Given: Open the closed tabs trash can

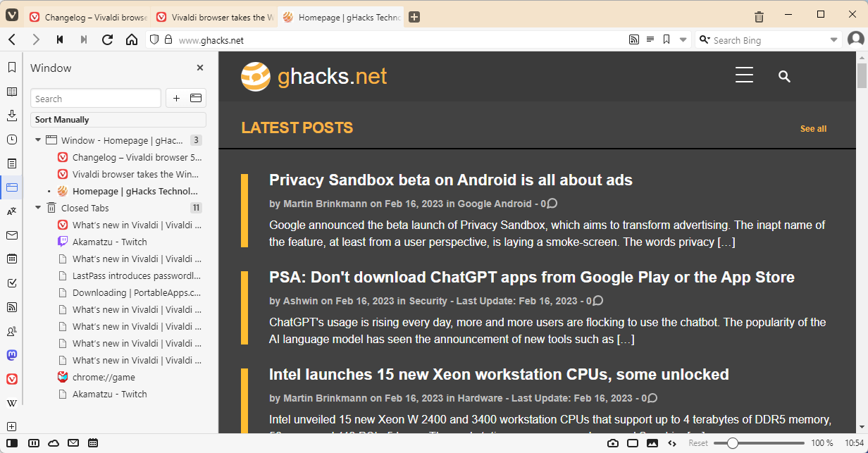Looking at the screenshot, I should coord(759,16).
